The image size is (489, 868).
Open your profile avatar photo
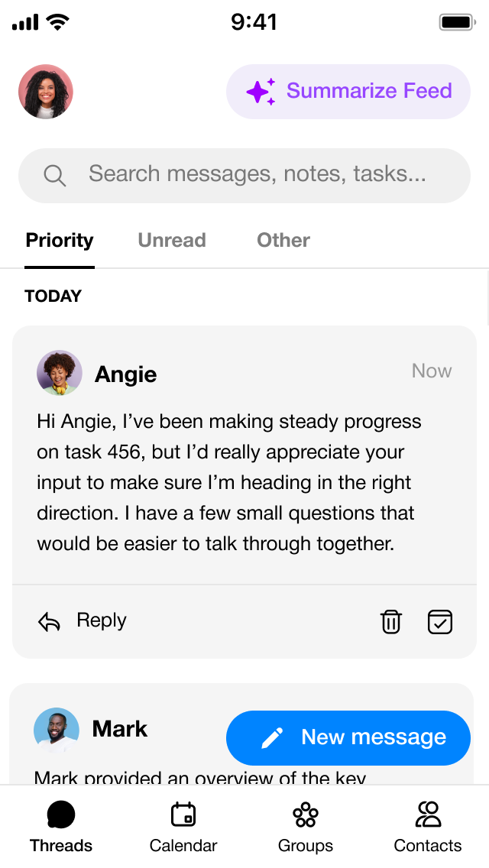[x=46, y=92]
